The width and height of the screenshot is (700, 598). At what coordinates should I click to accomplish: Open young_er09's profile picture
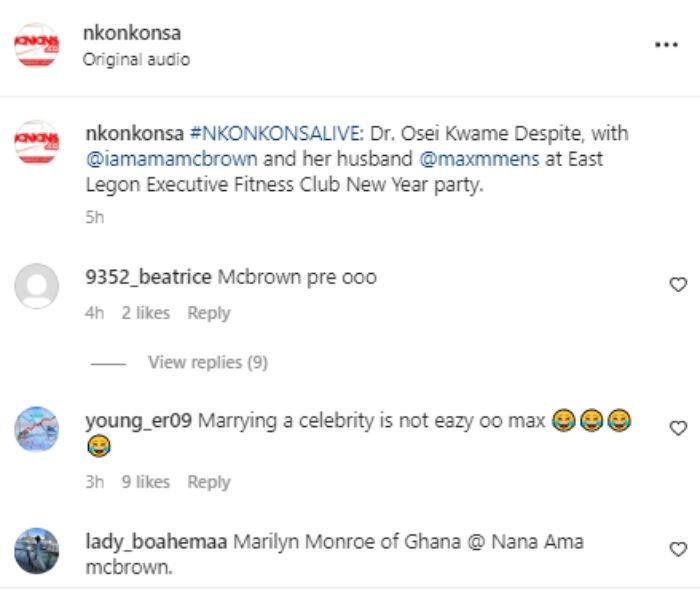[36, 430]
